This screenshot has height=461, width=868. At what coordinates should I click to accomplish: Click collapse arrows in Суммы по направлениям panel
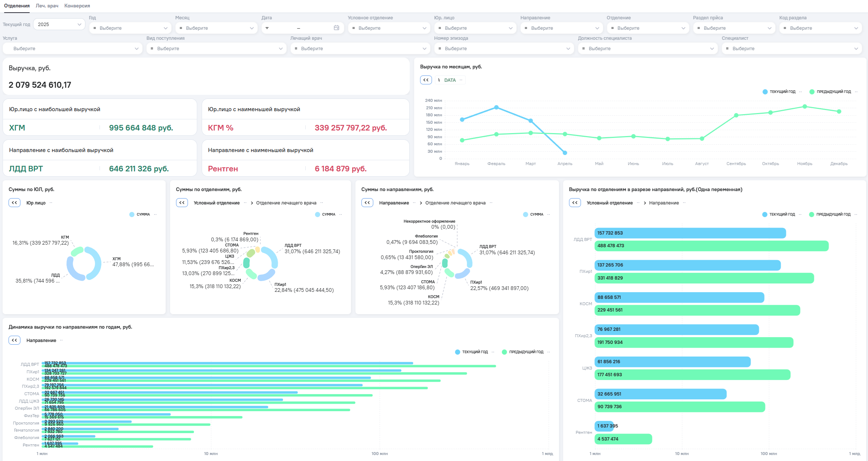coord(367,203)
